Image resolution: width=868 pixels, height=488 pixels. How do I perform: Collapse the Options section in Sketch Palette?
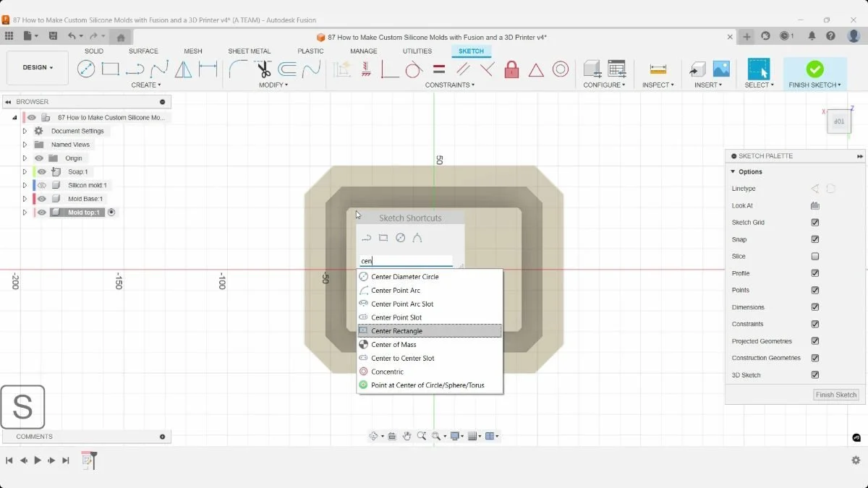coord(733,172)
